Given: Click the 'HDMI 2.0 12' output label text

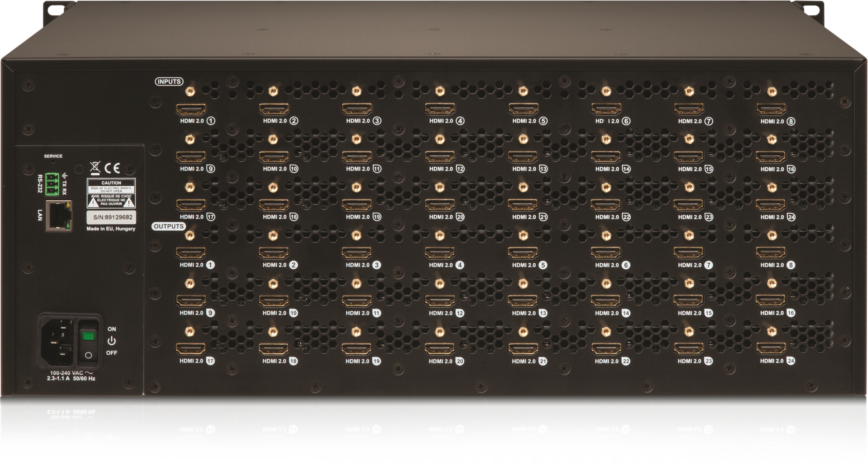Looking at the screenshot, I should coord(446,313).
